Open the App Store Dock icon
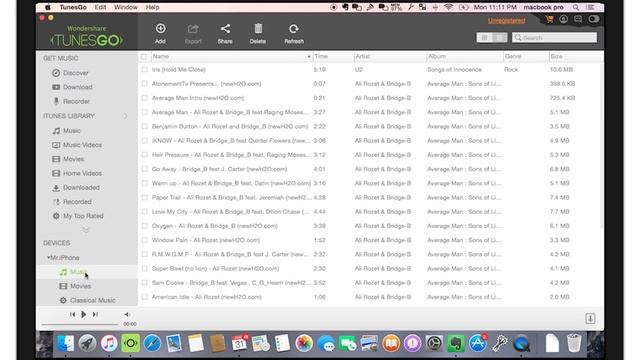This screenshot has width=640, height=360. (478, 343)
